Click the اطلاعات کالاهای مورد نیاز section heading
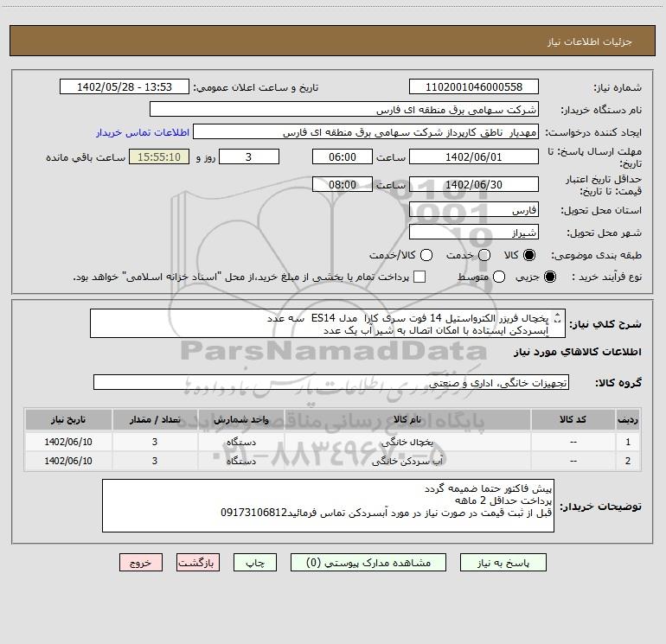Viewport: 666px width, 644px height. point(577,352)
